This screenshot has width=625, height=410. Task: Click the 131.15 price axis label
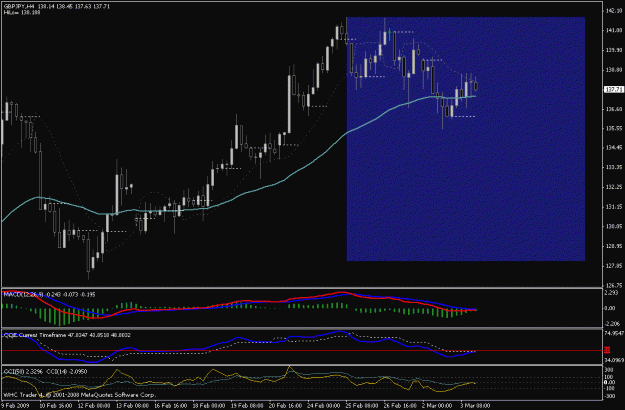coord(614,207)
